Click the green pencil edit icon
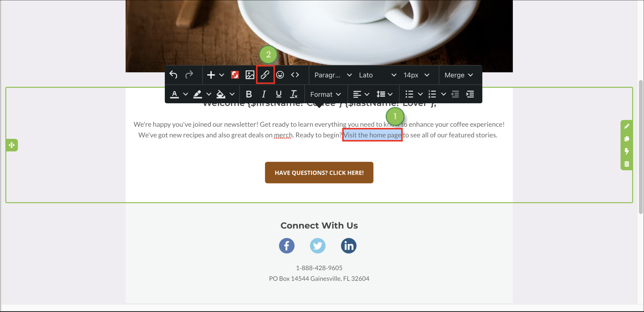644x312 pixels. pyautogui.click(x=626, y=126)
